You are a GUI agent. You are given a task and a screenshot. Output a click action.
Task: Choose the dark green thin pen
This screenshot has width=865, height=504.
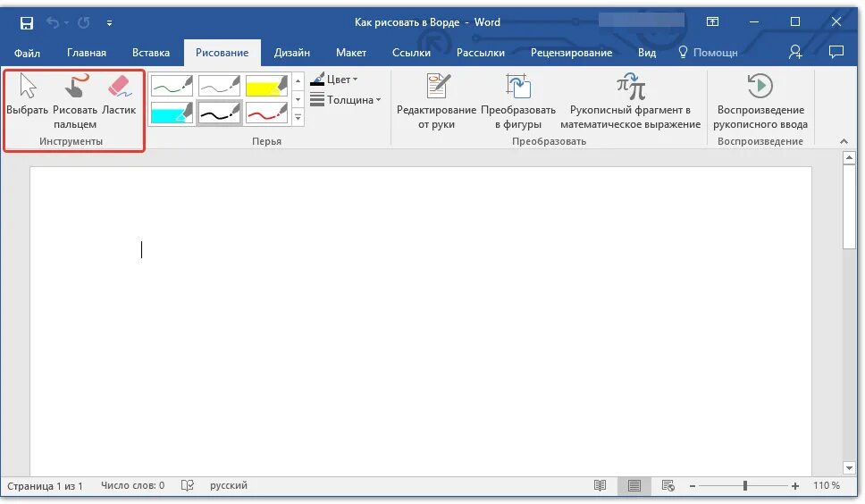click(x=172, y=86)
